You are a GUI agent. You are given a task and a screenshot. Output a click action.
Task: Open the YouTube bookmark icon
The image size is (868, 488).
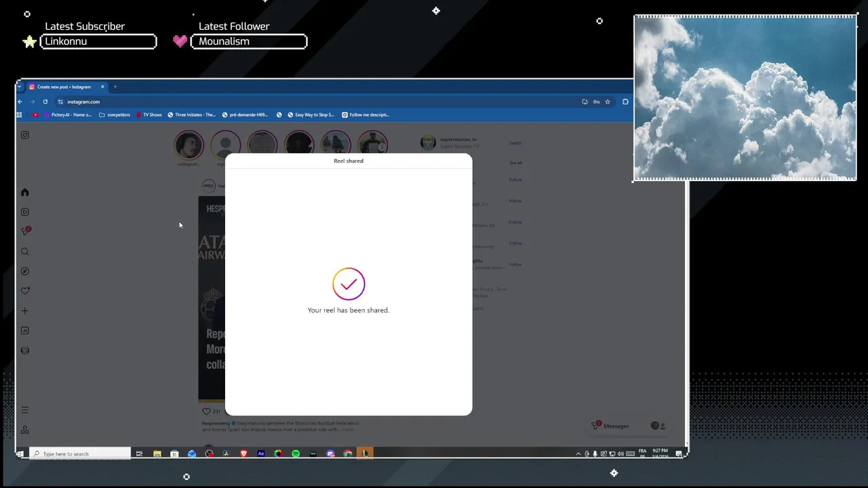point(36,115)
